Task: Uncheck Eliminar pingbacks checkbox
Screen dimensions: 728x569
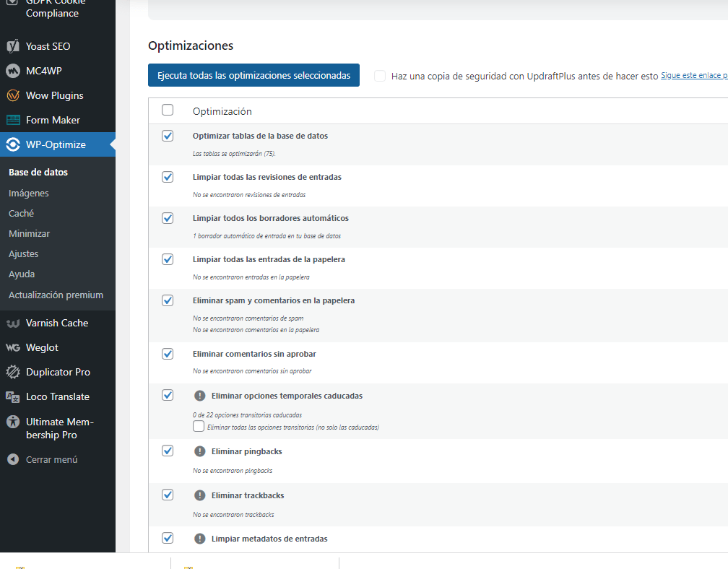Action: tap(168, 451)
